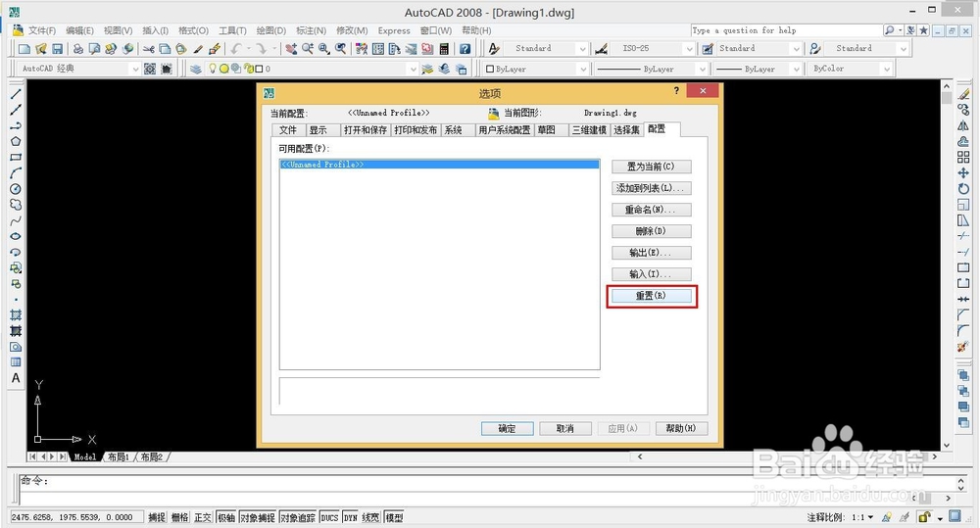Click the Help question mark toolbar icon
Viewport: 980px width, 528px height.
click(465, 49)
